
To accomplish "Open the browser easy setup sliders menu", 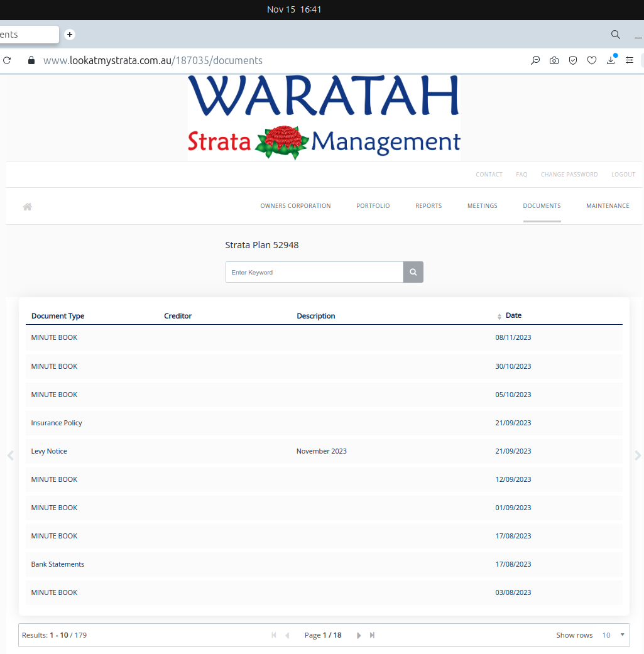I will click(630, 61).
